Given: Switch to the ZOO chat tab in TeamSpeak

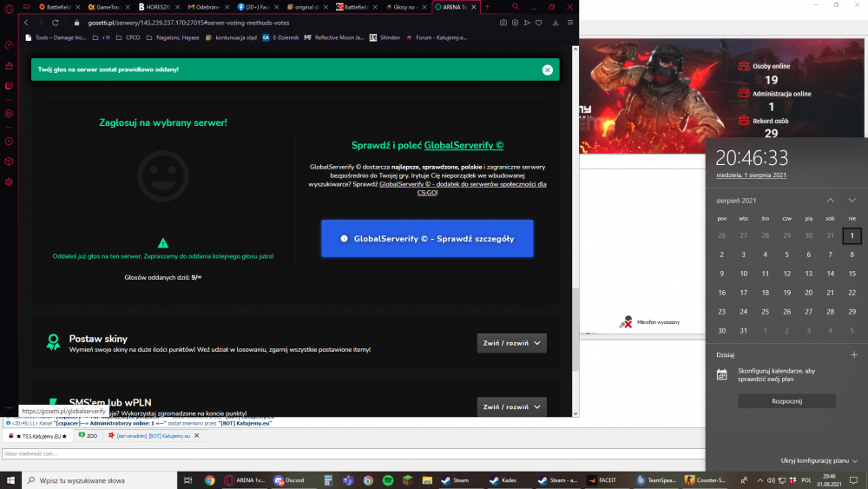Looking at the screenshot, I should pyautogui.click(x=88, y=436).
